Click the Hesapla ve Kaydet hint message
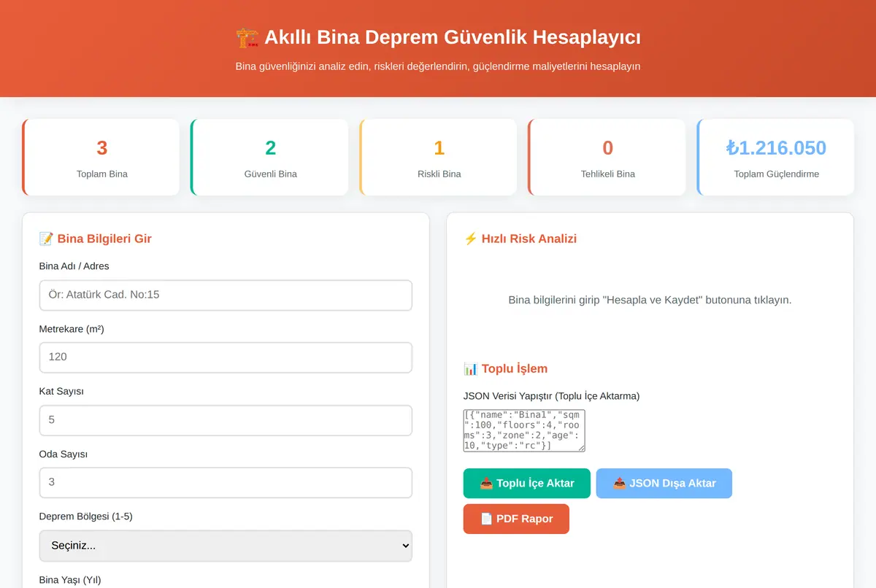 [x=650, y=300]
